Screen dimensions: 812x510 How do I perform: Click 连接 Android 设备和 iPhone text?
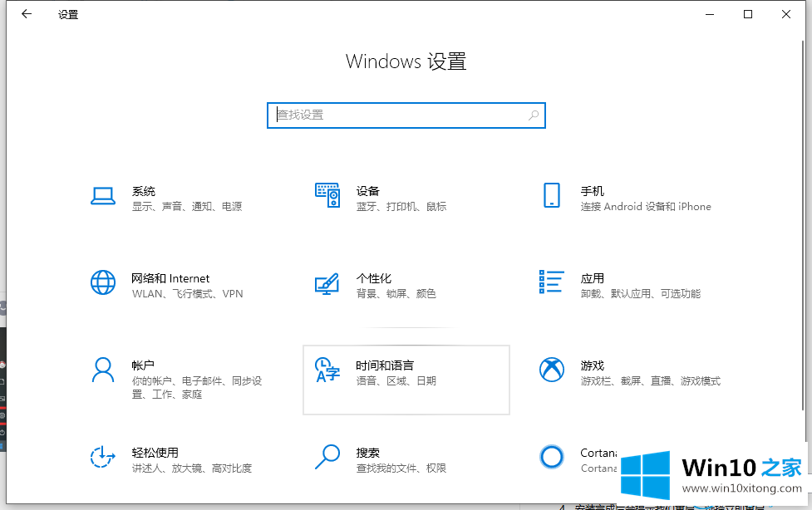[x=646, y=207]
